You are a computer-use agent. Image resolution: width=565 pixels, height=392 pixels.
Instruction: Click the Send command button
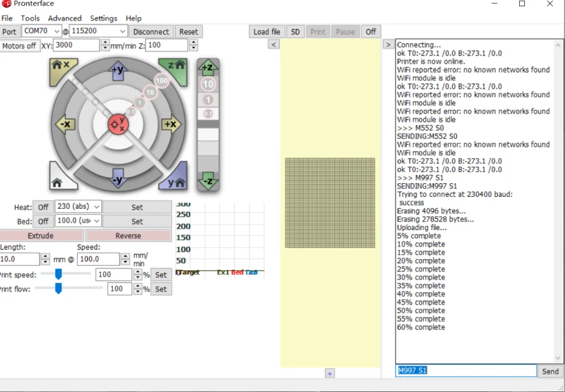click(550, 371)
